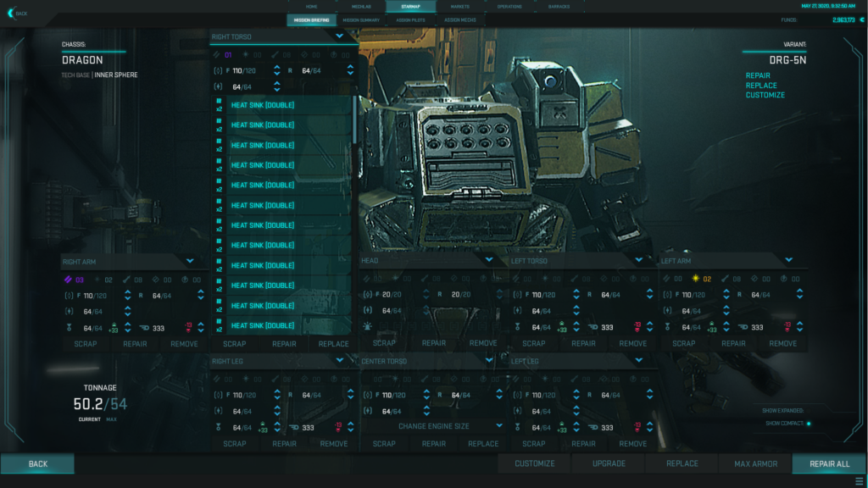The image size is (868, 488).
Task: Click the purple hardpoint icon in Right Torso
Action: (x=217, y=55)
